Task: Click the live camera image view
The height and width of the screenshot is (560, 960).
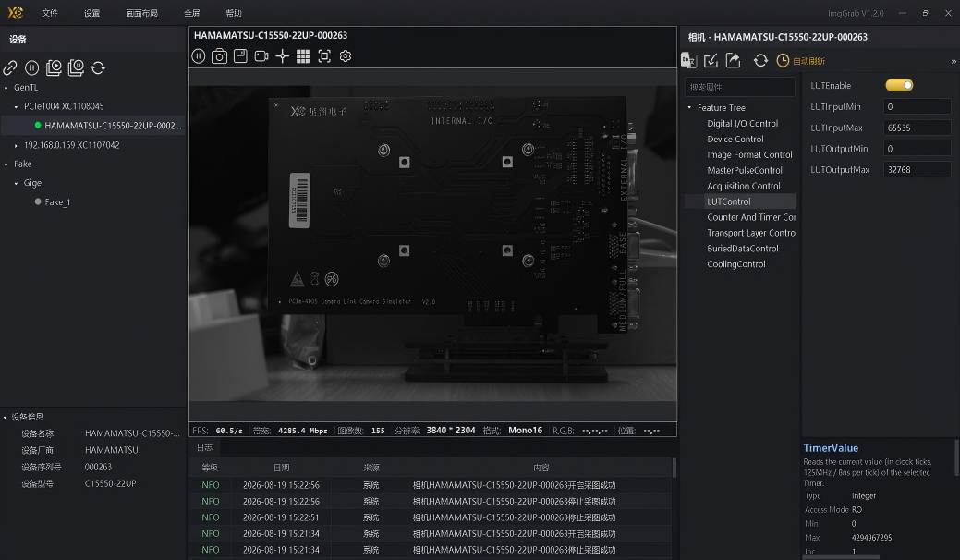Action: click(x=432, y=244)
